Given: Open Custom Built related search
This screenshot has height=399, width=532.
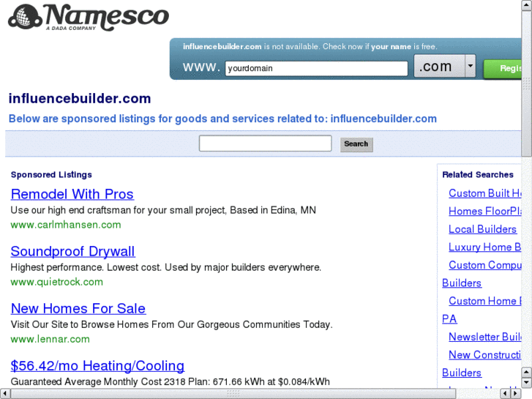Looking at the screenshot, I should [x=485, y=193].
